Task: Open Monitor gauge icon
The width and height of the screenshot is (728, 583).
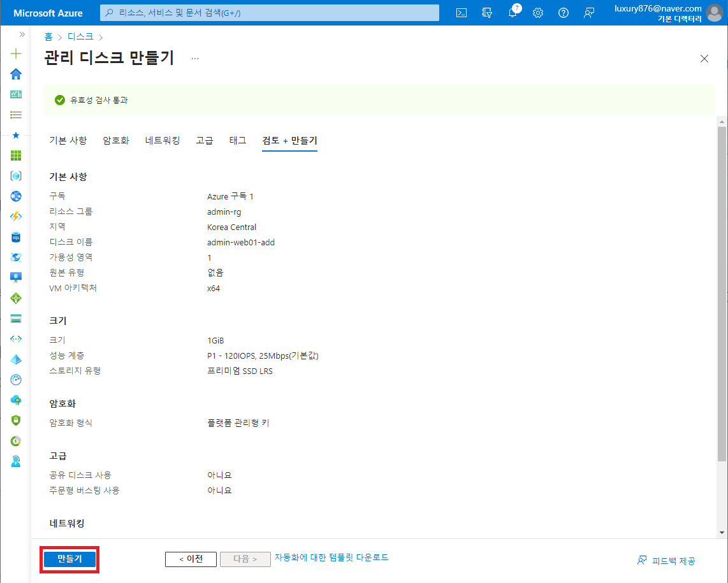Action: pos(16,380)
